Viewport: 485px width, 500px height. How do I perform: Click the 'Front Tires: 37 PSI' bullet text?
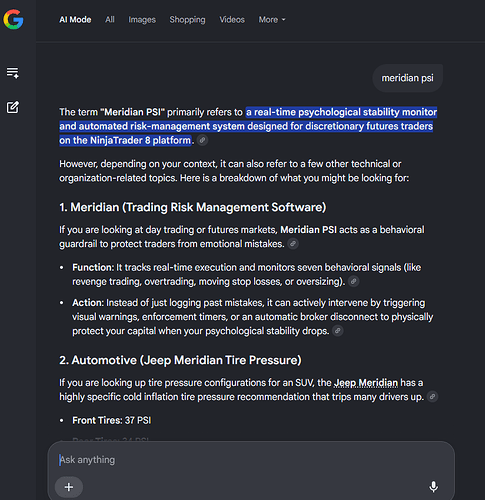click(112, 420)
